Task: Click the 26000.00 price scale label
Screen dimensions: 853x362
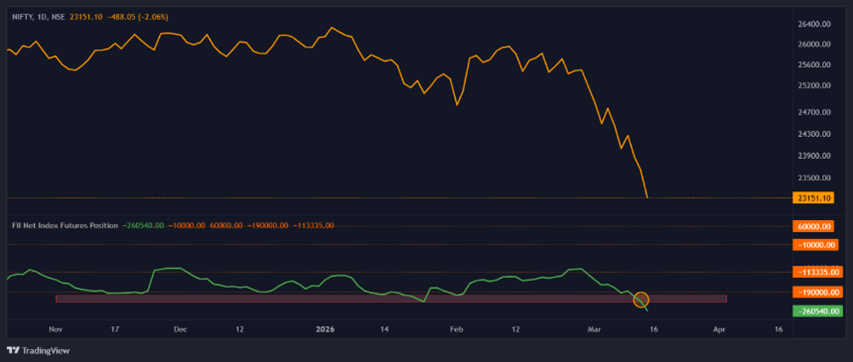Action: pyautogui.click(x=814, y=45)
